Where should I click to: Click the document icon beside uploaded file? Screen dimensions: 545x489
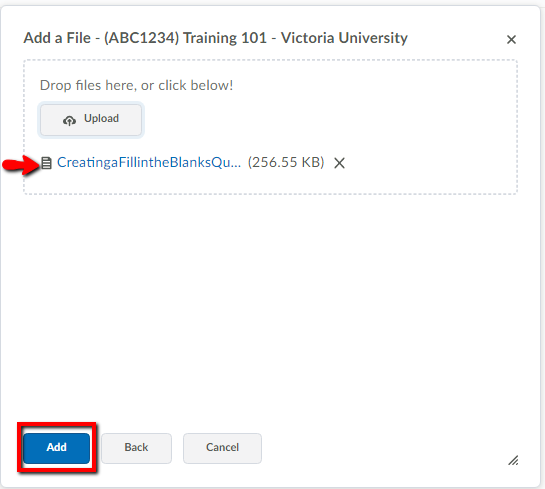pyautogui.click(x=46, y=163)
